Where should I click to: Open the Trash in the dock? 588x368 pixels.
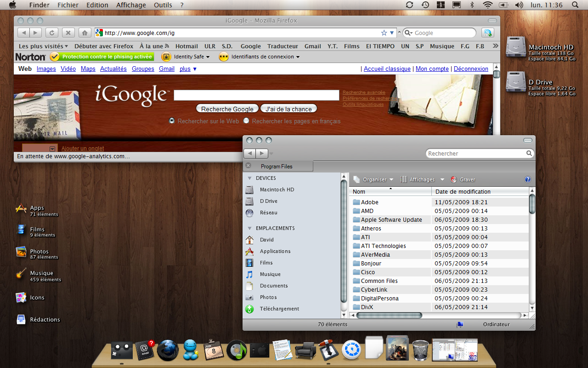coord(420,351)
